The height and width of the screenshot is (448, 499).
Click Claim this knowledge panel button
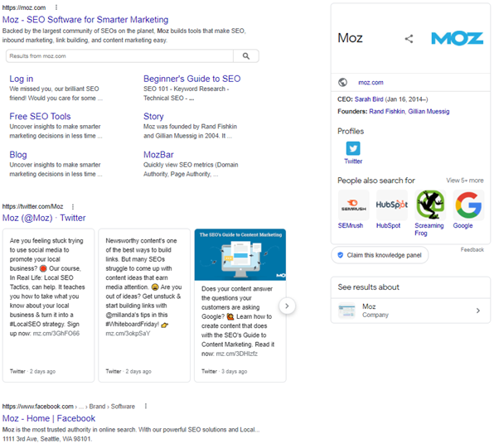click(380, 255)
